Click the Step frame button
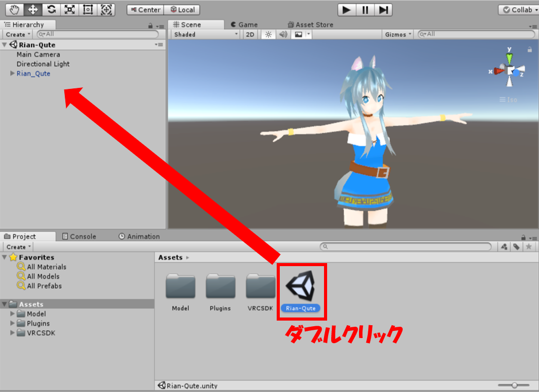Viewport: 539px width, 392px height. 383,10
